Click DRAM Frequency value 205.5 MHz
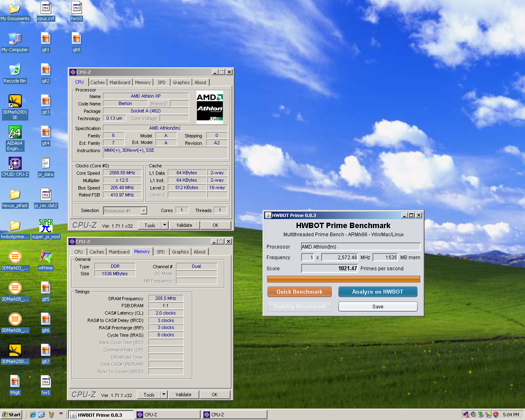The width and height of the screenshot is (525, 420). point(166,299)
